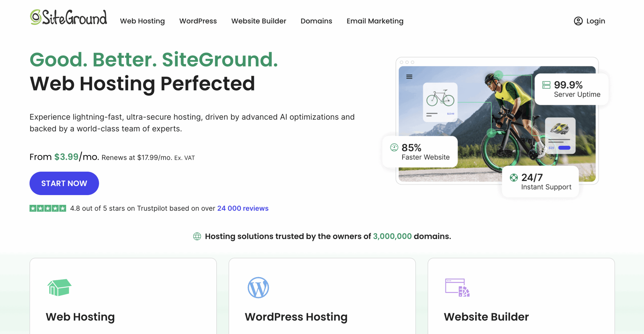Open the 24 000 reviews link

[243, 208]
